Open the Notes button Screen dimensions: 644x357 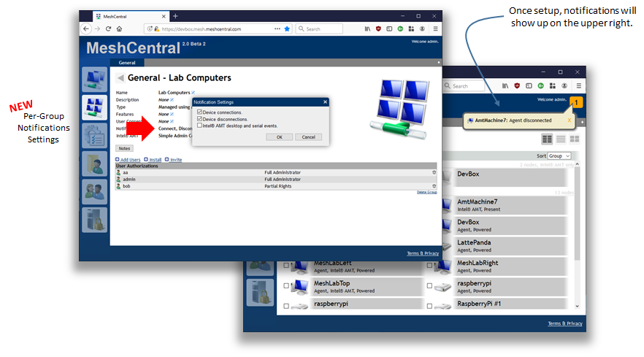tap(124, 148)
